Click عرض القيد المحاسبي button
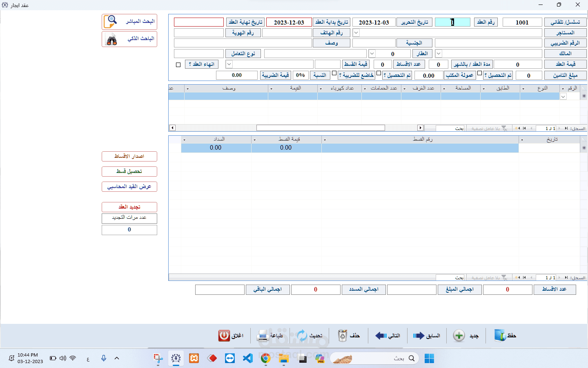The height and width of the screenshot is (368, 588). (x=129, y=186)
